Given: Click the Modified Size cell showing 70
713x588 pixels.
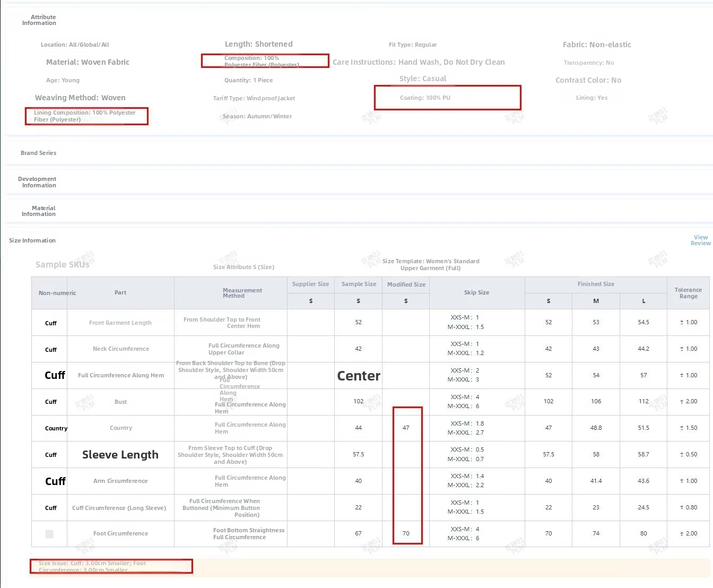Looking at the screenshot, I should click(x=406, y=533).
